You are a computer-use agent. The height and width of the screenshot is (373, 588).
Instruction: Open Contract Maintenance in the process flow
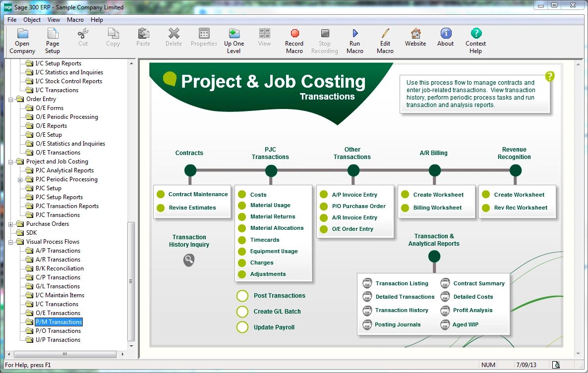pos(198,195)
